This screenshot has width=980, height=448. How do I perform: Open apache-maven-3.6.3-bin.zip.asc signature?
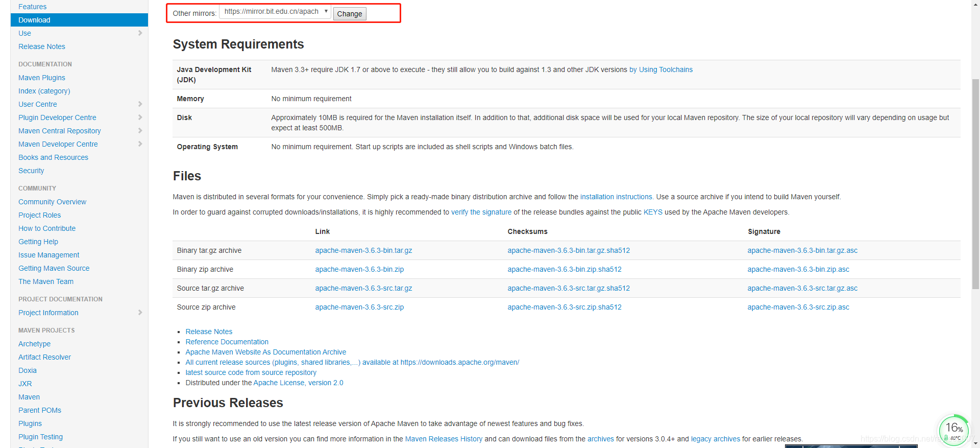pos(798,269)
